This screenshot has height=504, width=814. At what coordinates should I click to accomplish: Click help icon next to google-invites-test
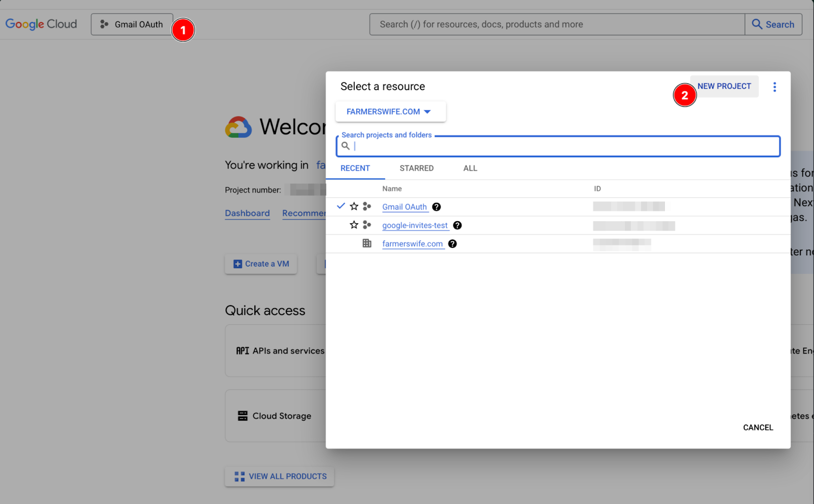point(457,225)
